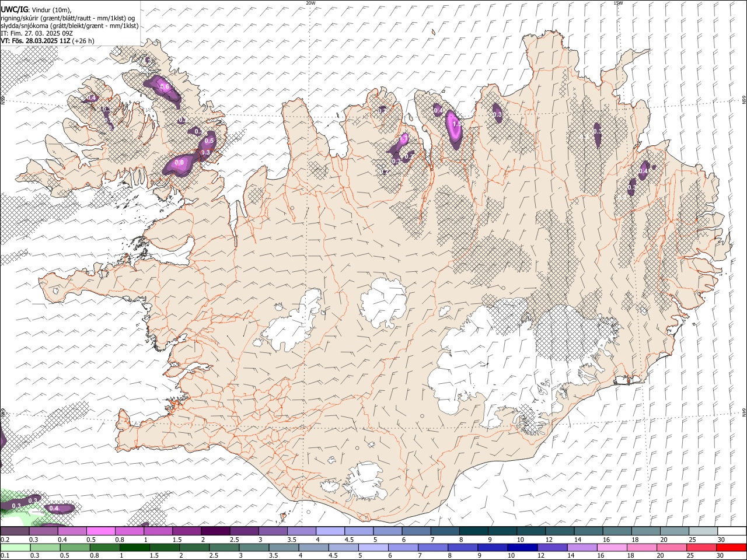The width and height of the screenshot is (747, 560).
Task: Click the 0.6 value on the southern Westfjords snow patch
Action: point(179,163)
